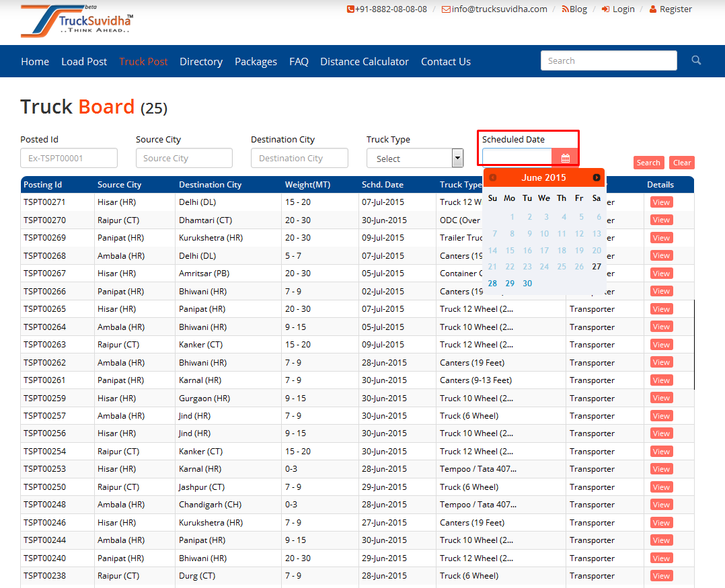Open the Blog link with RSS icon
Viewport: 725px width, 588px height.
pos(574,9)
